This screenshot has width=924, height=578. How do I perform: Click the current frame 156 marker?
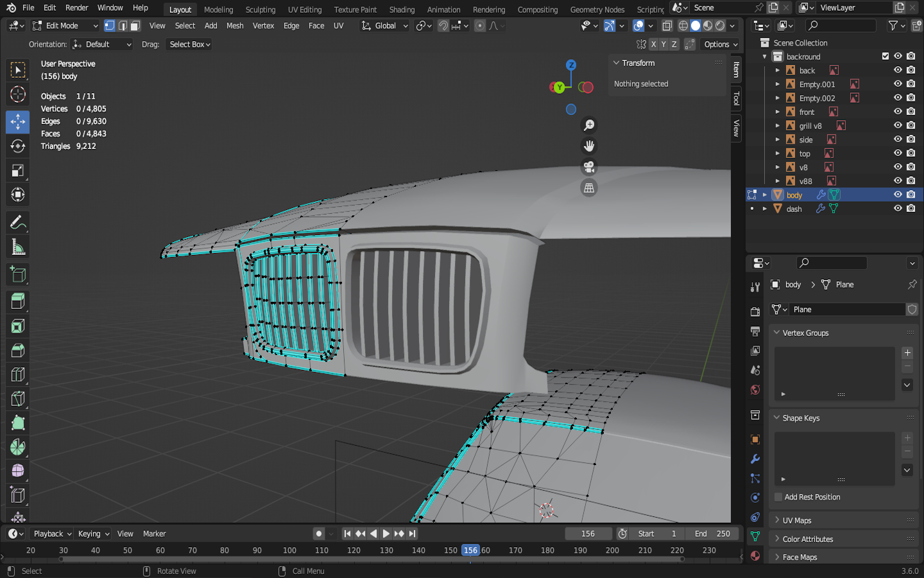click(470, 550)
